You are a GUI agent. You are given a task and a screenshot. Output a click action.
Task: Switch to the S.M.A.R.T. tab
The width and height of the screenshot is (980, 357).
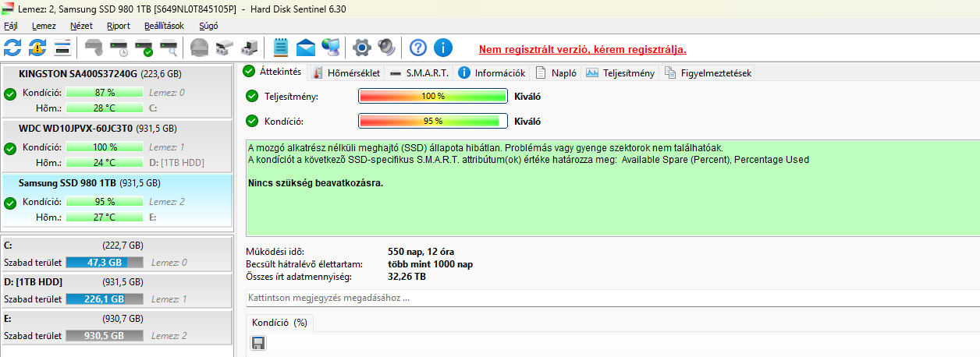point(419,72)
